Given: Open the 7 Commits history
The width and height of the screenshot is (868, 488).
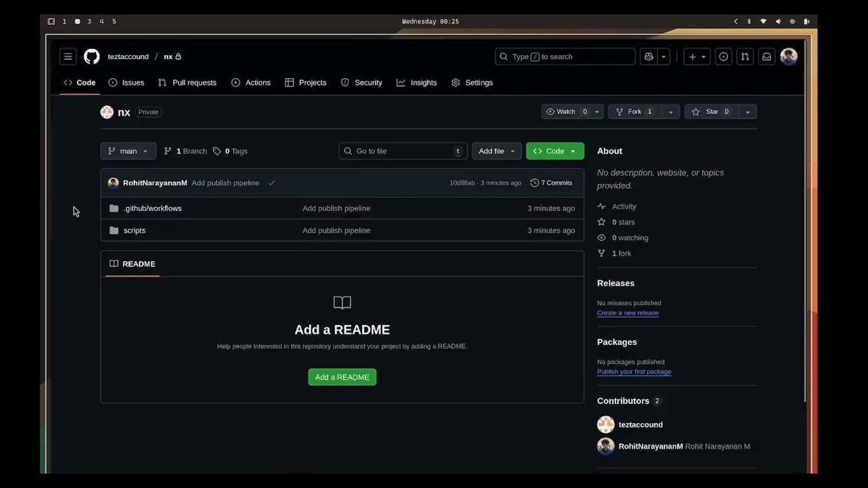Looking at the screenshot, I should tap(551, 183).
